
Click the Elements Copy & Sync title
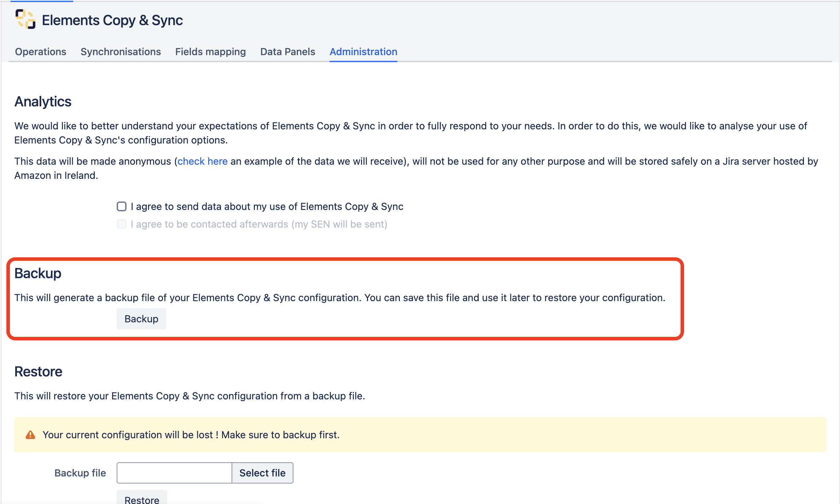click(112, 20)
